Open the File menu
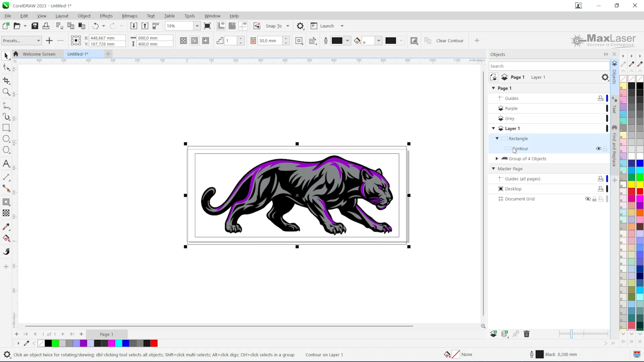This screenshot has width=644, height=362. [x=8, y=16]
